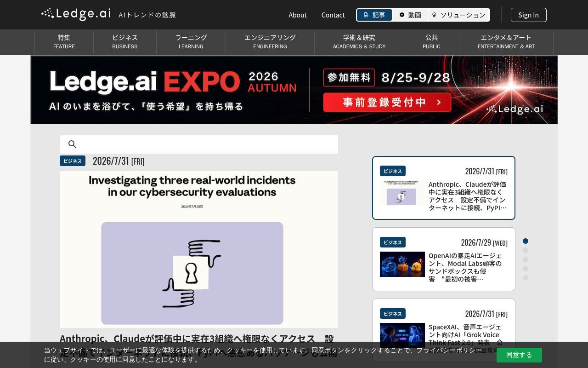Screen dimensions: 588x368
Task: Open the 学術＆研究 ACADEMICS & STUDY menu
Action: (x=359, y=41)
